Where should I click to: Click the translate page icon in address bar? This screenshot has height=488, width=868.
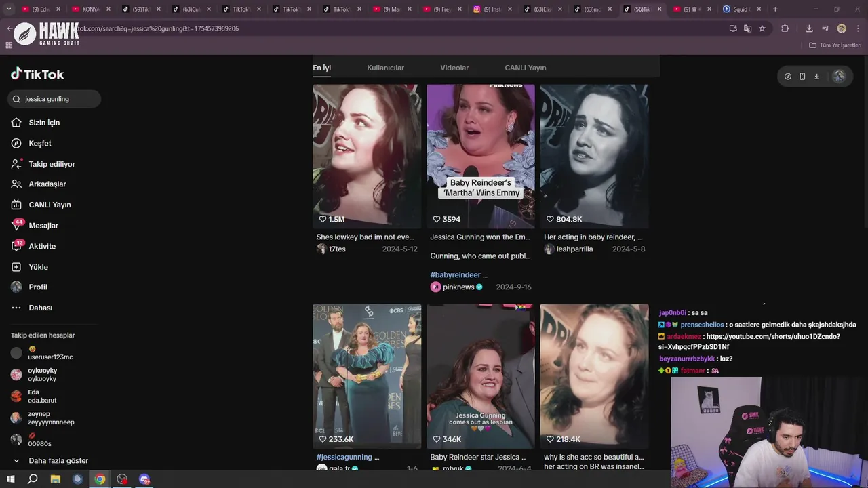(747, 28)
